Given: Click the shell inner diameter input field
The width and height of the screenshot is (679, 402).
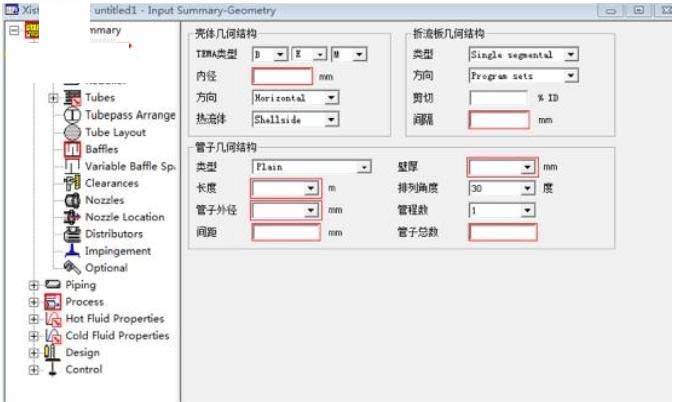Looking at the screenshot, I should [282, 77].
